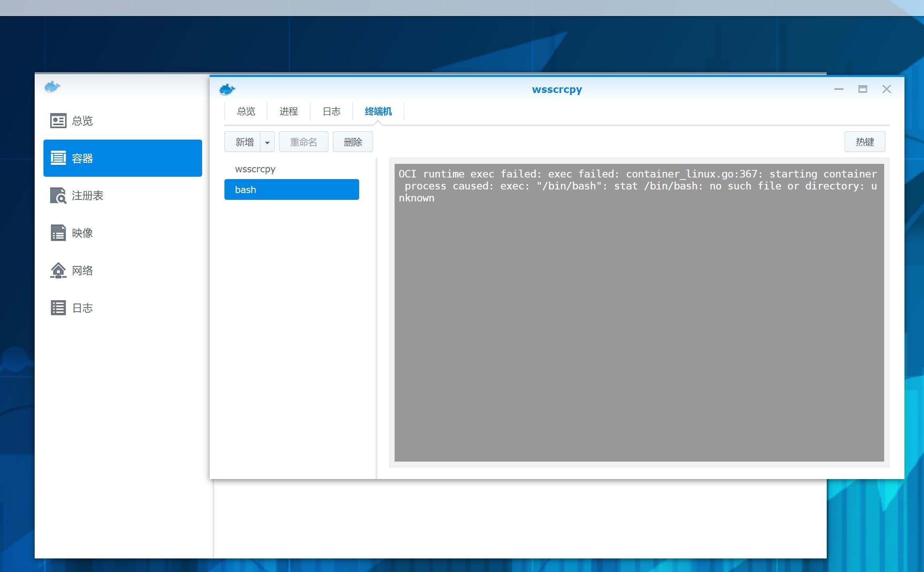Click the 重命名 rename button
This screenshot has height=572, width=924.
[x=303, y=142]
